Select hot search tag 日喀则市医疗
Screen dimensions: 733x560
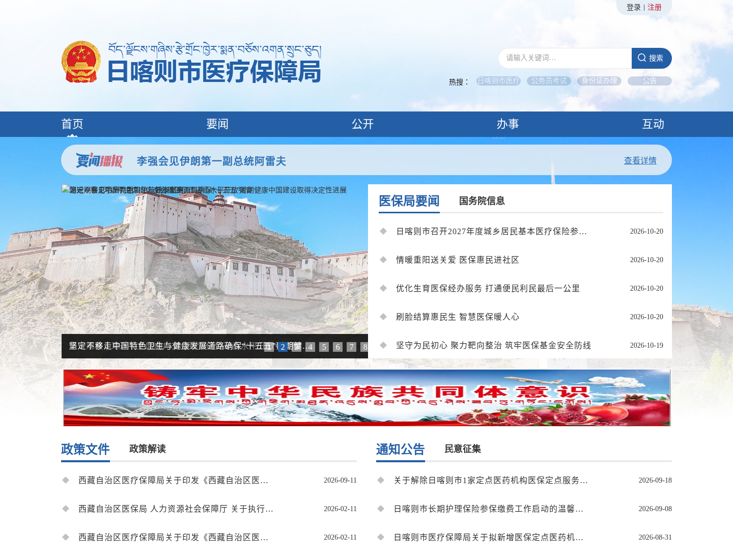click(498, 80)
